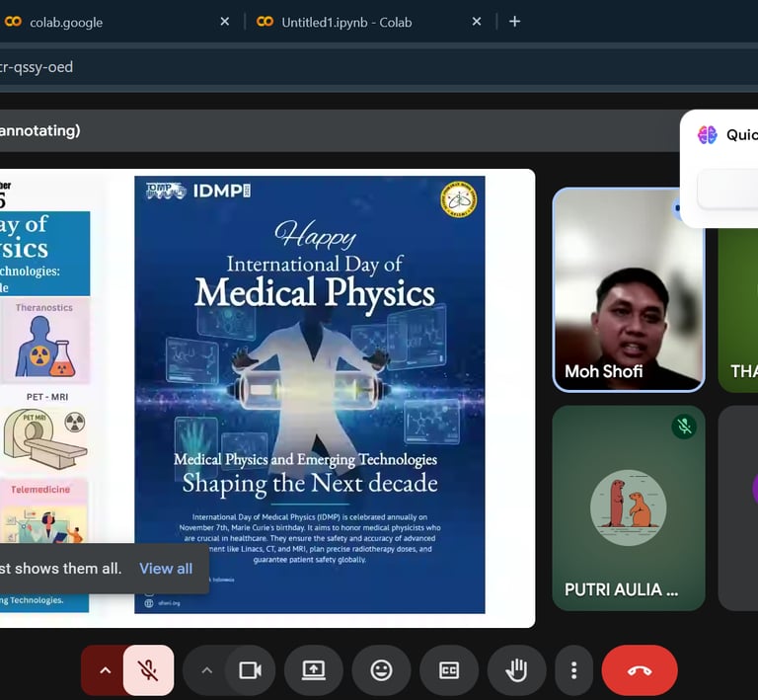Raise your hand in the meeting
This screenshot has height=700, width=758.
point(517,670)
